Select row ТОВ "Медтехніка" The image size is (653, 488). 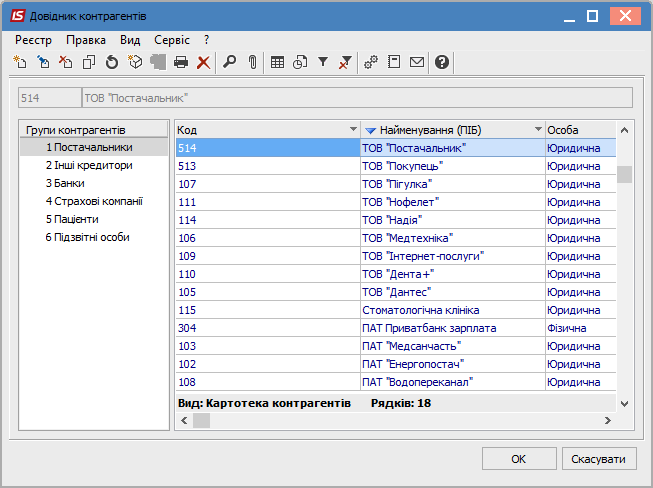click(396, 238)
